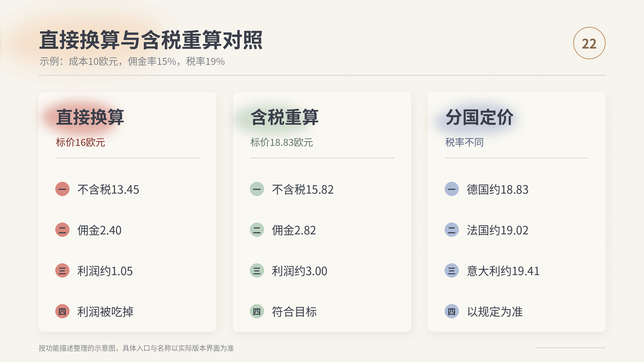644x362 pixels.
Task: Click the blue bullet two beside 法国约19.02
Action: [452, 230]
